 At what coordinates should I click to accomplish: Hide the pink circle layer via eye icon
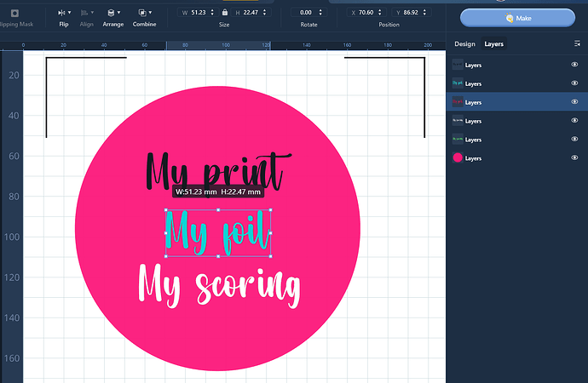click(x=574, y=158)
